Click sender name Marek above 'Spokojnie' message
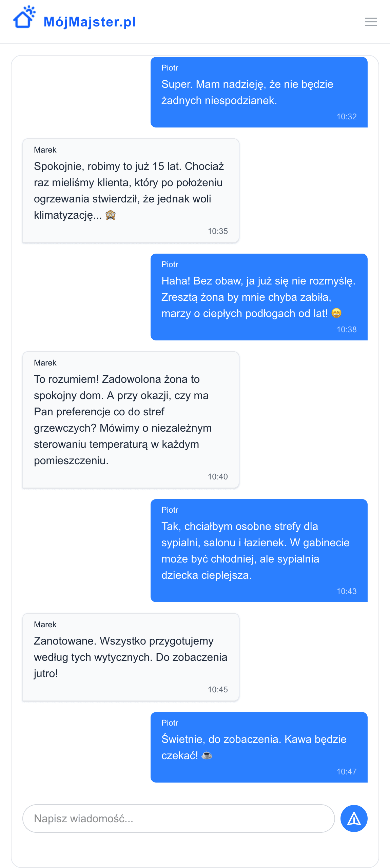 pos(45,150)
